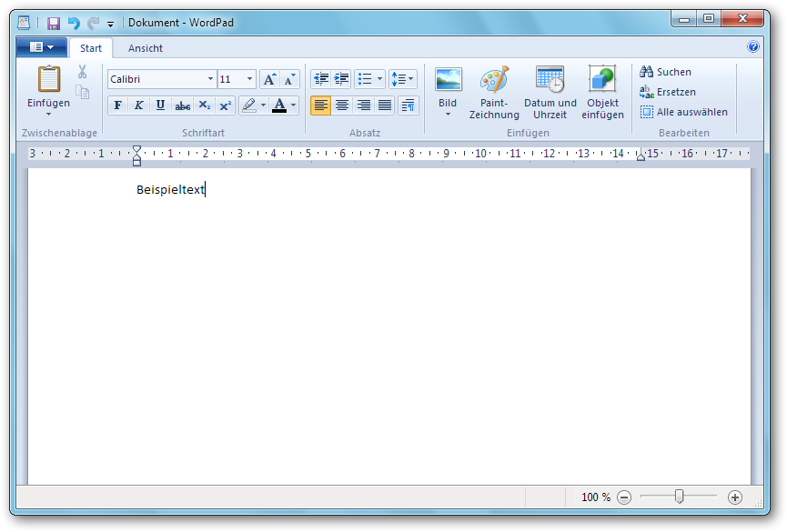Open highlight color dropdown arrow

point(263,105)
